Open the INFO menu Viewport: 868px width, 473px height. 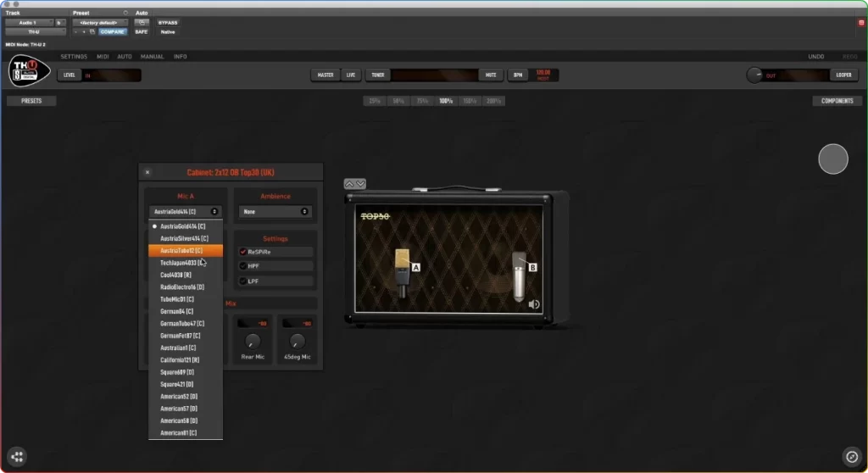pyautogui.click(x=180, y=57)
